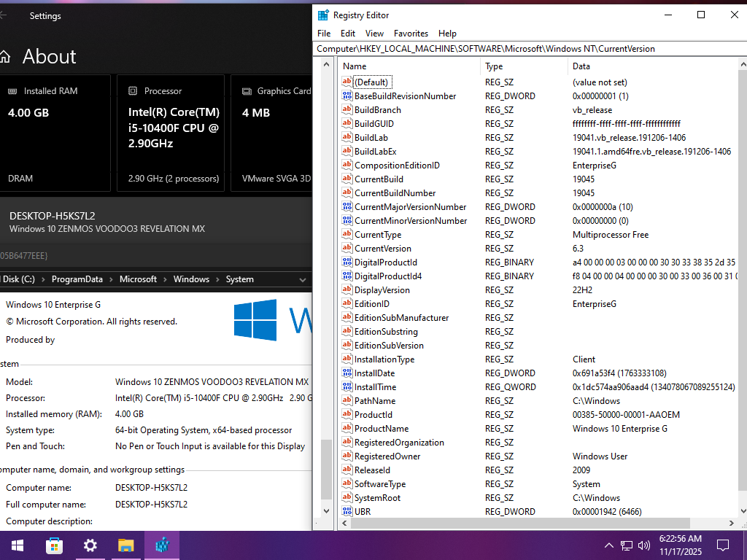747x560 pixels.
Task: Click the tree pane scroll down arrow
Action: click(326, 511)
